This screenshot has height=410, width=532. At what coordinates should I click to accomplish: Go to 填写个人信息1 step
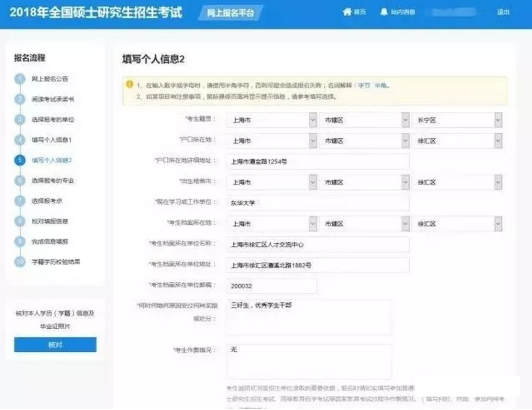tap(52, 140)
